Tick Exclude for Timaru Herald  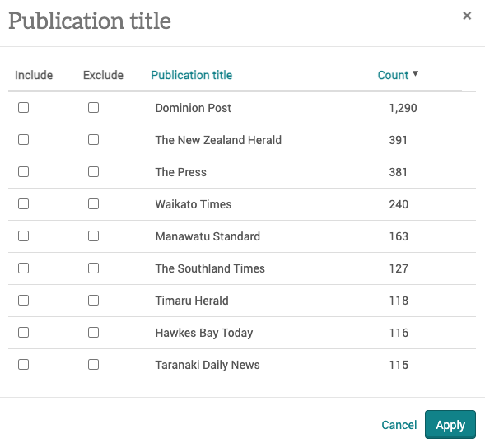click(93, 301)
